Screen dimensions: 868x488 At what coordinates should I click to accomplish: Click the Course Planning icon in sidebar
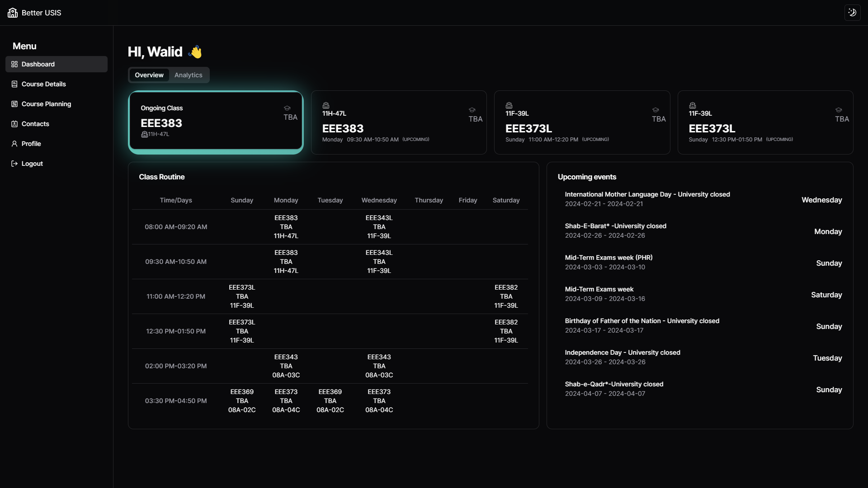[14, 104]
